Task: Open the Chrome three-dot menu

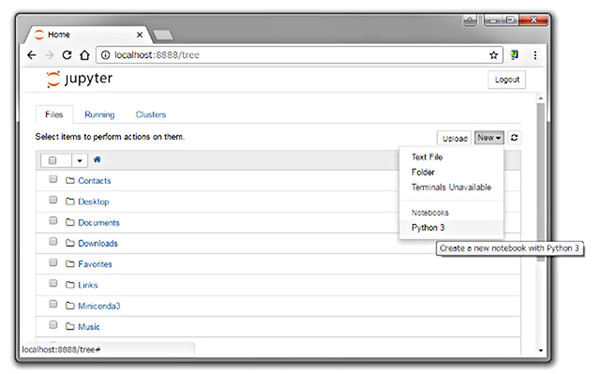Action: tap(535, 55)
